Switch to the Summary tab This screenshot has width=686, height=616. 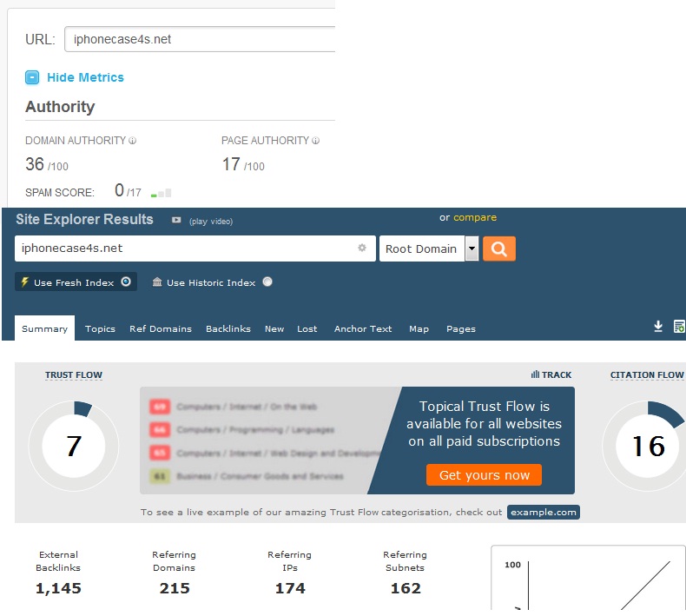point(44,328)
